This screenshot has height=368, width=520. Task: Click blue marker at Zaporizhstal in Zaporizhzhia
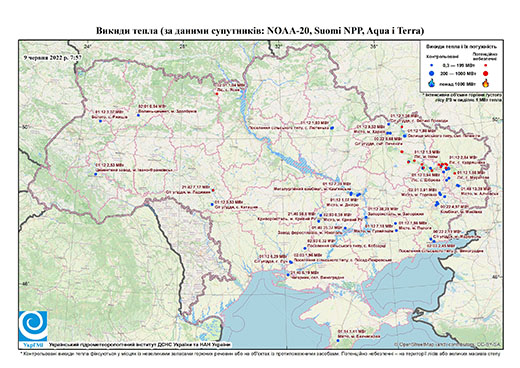tap(366, 217)
